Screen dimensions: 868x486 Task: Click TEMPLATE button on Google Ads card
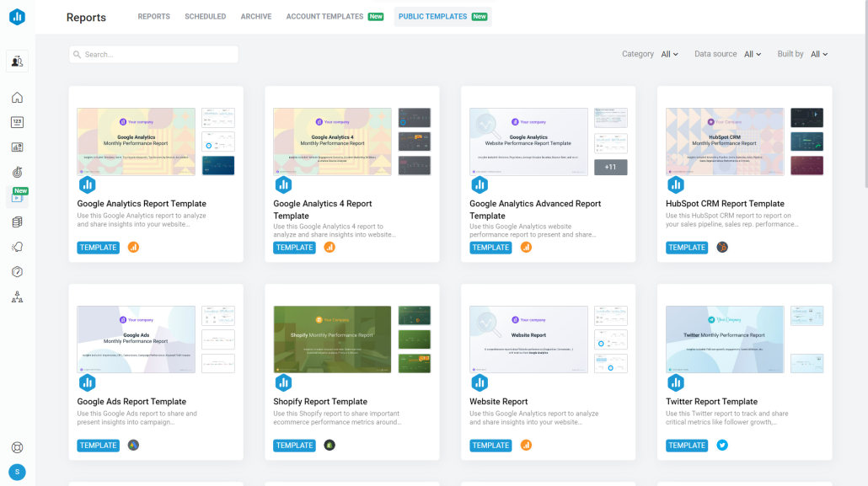[98, 445]
